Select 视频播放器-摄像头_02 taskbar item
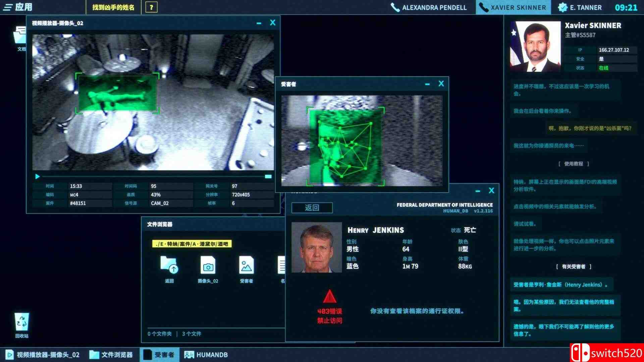The height and width of the screenshot is (362, 644). point(43,355)
